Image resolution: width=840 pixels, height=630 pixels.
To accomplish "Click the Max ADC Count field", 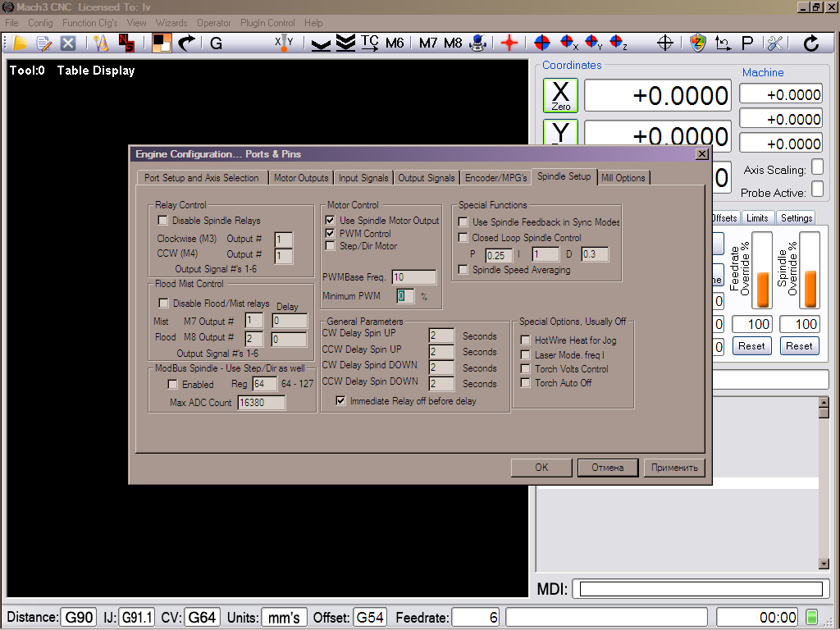I will [x=262, y=402].
